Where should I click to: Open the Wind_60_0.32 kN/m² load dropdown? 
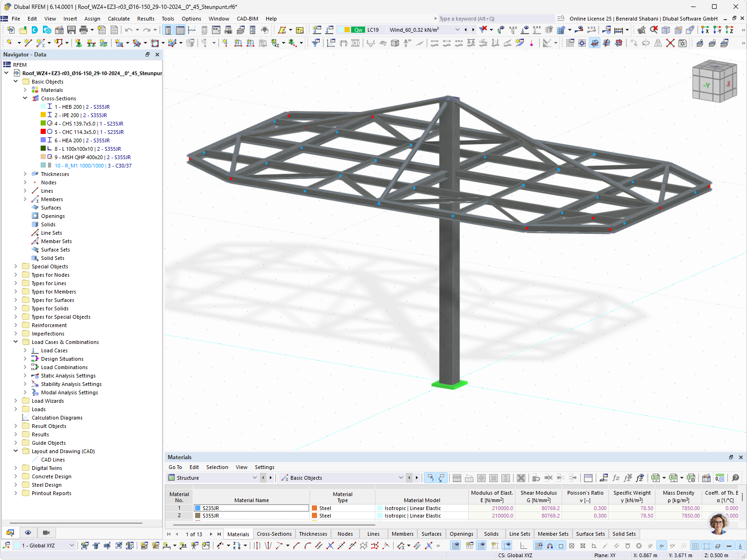click(457, 29)
